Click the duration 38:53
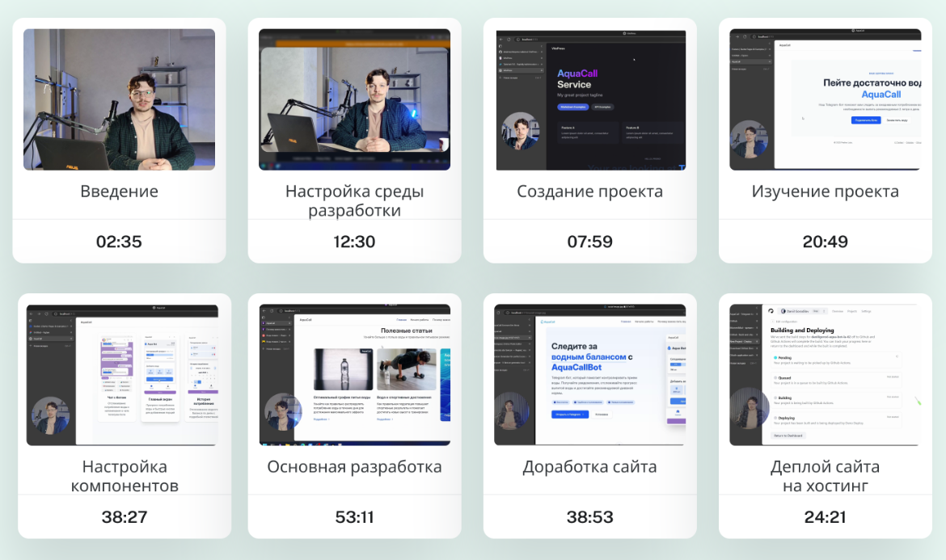The height and width of the screenshot is (560, 946). (589, 517)
